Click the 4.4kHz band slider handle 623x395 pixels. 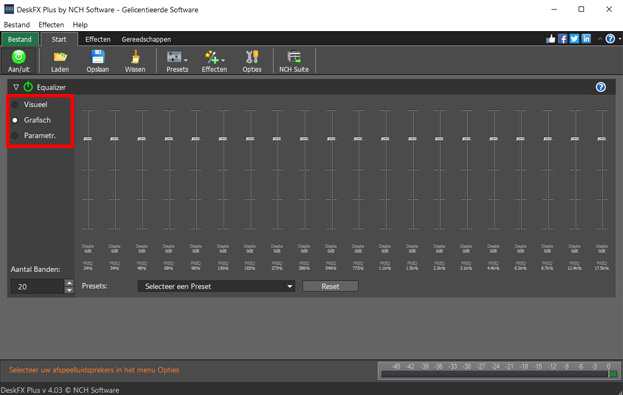click(493, 139)
